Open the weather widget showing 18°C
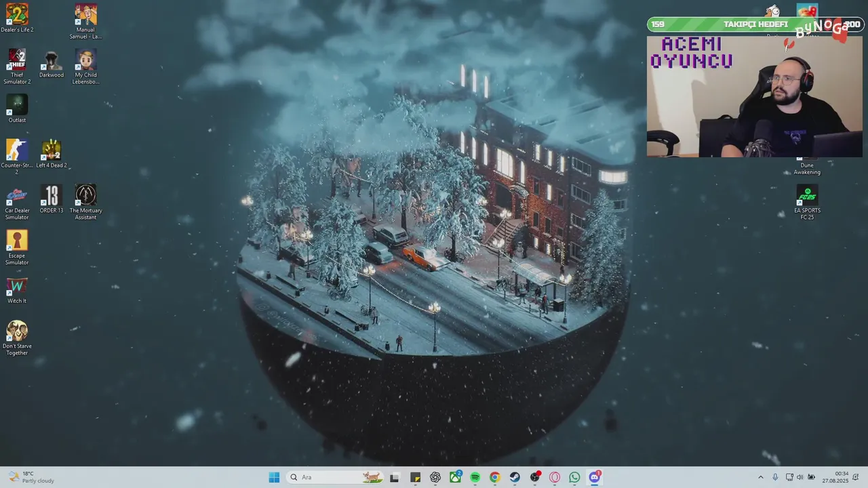The height and width of the screenshot is (488, 868). coord(32,477)
